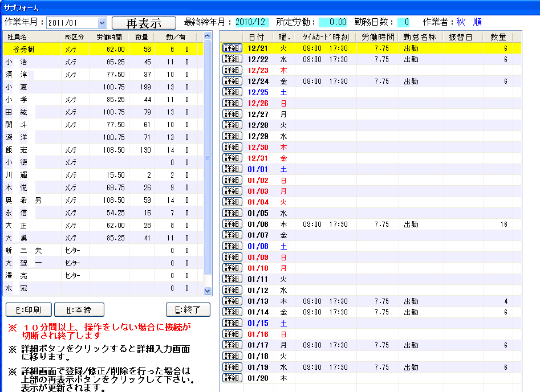
Task: Select the 最終締年月 value 2010/12
Action: click(x=251, y=22)
